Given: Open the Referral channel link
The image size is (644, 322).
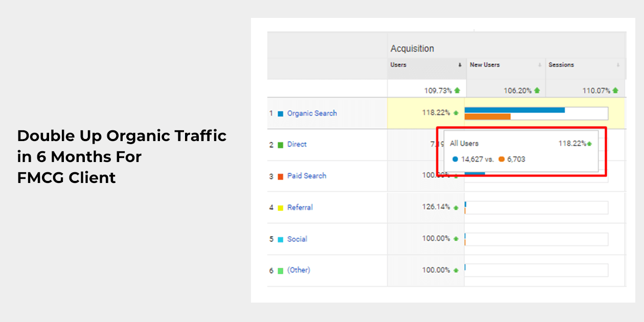Looking at the screenshot, I should click(300, 208).
